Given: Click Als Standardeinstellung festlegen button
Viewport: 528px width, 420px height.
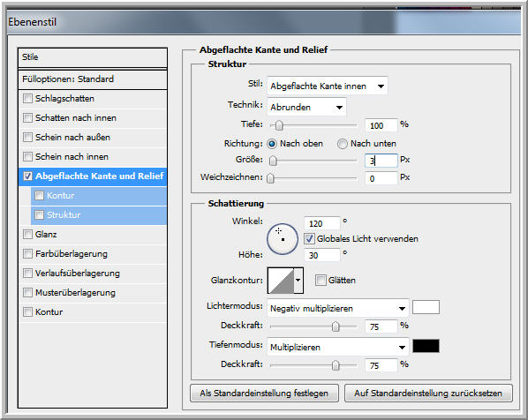Looking at the screenshot, I should (264, 393).
